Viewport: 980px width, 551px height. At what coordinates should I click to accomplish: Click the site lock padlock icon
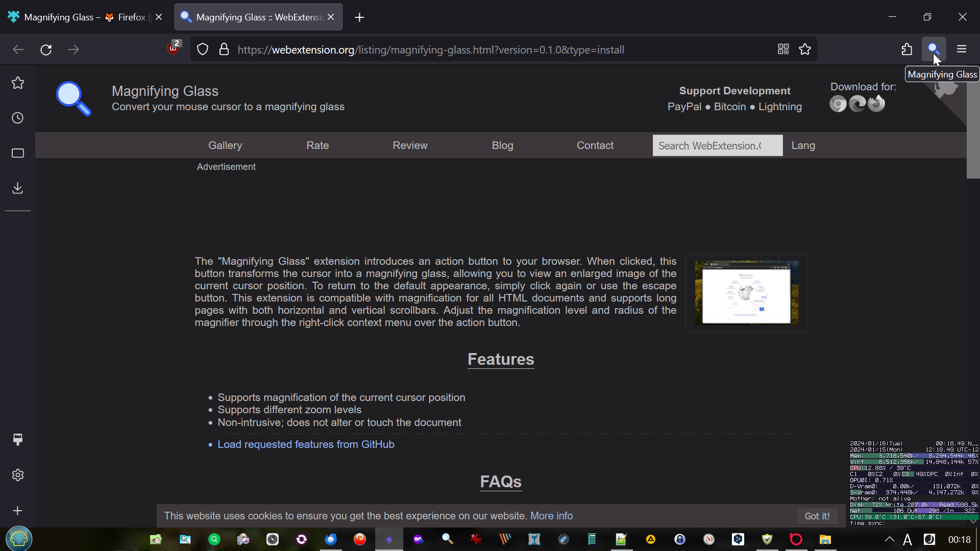click(x=224, y=49)
